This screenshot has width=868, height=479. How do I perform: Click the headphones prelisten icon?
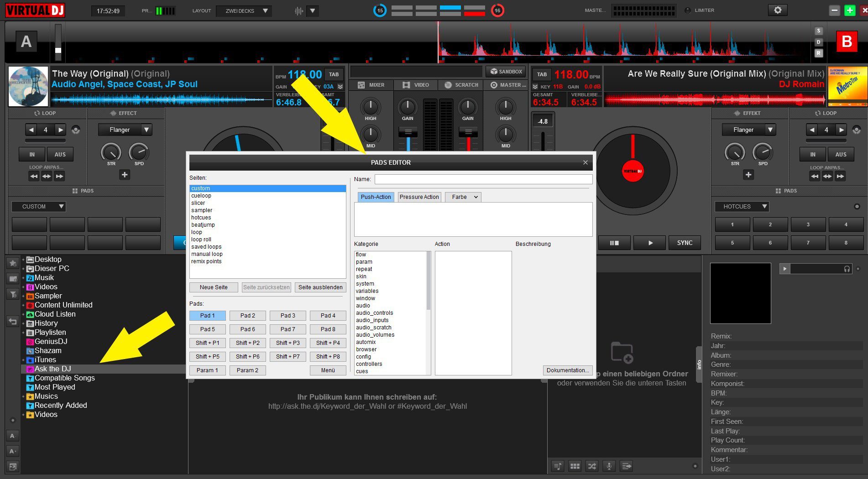click(x=847, y=269)
